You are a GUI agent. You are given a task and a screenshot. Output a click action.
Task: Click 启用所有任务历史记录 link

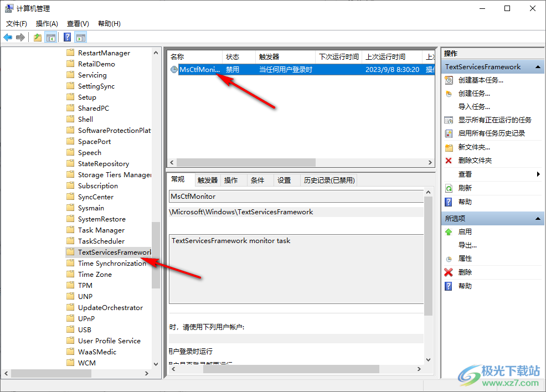(x=491, y=133)
